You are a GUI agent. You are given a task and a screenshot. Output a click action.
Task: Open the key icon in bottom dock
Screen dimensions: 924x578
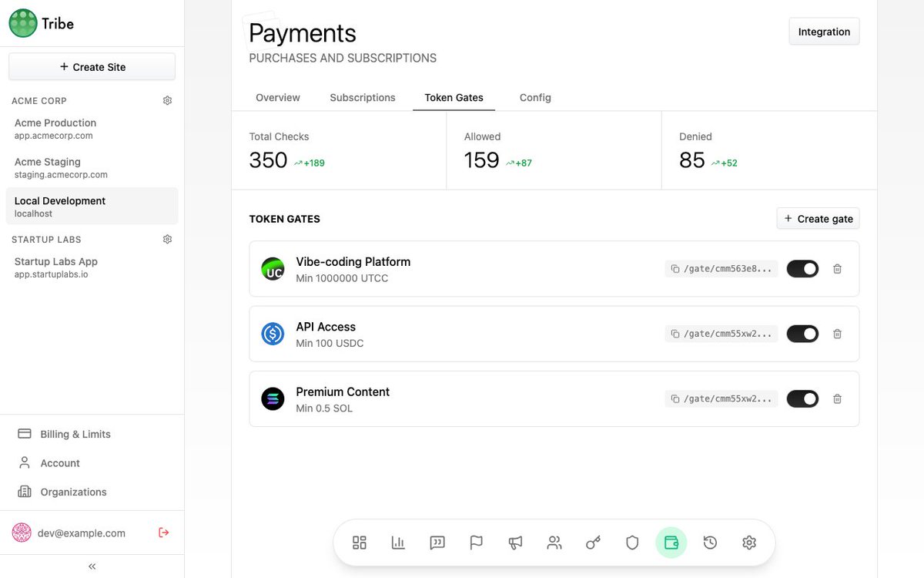(593, 543)
